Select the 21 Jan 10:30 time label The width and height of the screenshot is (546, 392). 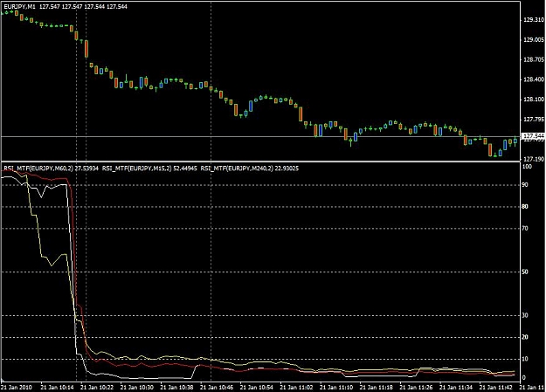pyautogui.click(x=137, y=387)
